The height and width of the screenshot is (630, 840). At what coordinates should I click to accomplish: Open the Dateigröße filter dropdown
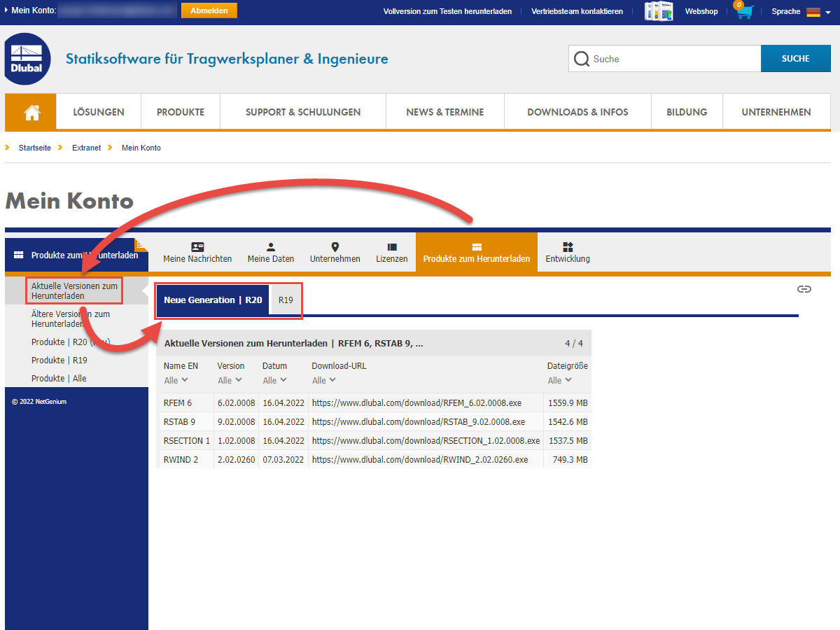click(559, 381)
